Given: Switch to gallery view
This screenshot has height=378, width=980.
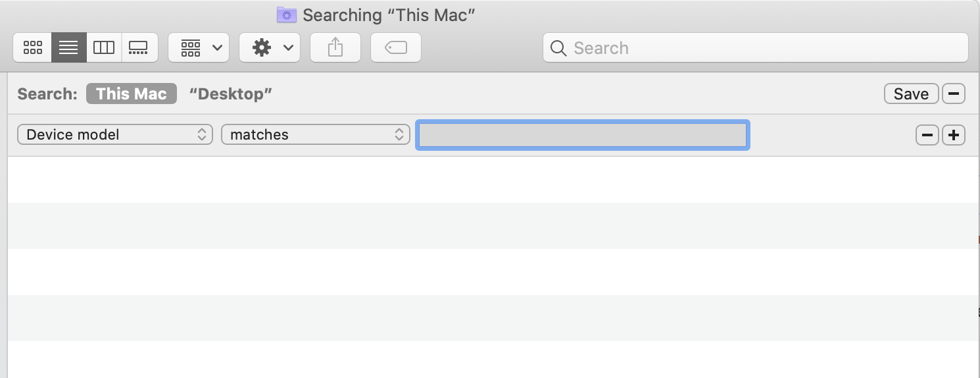Looking at the screenshot, I should (x=139, y=47).
